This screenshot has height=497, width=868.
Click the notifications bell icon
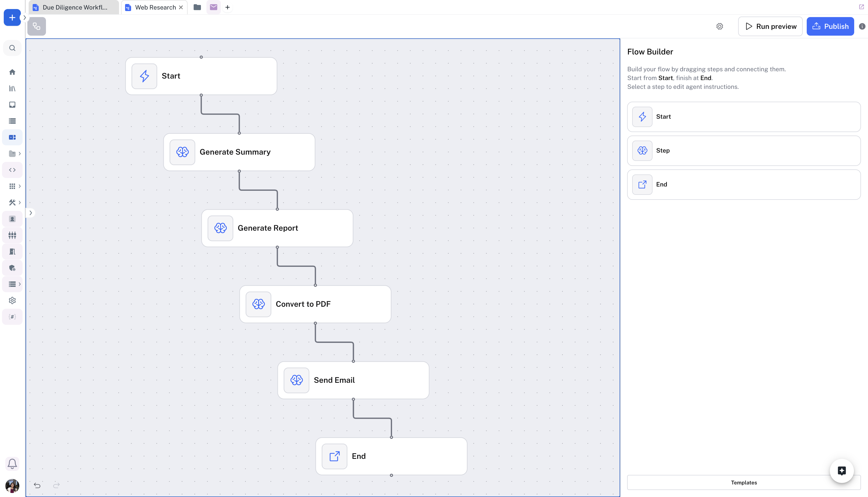point(12,464)
